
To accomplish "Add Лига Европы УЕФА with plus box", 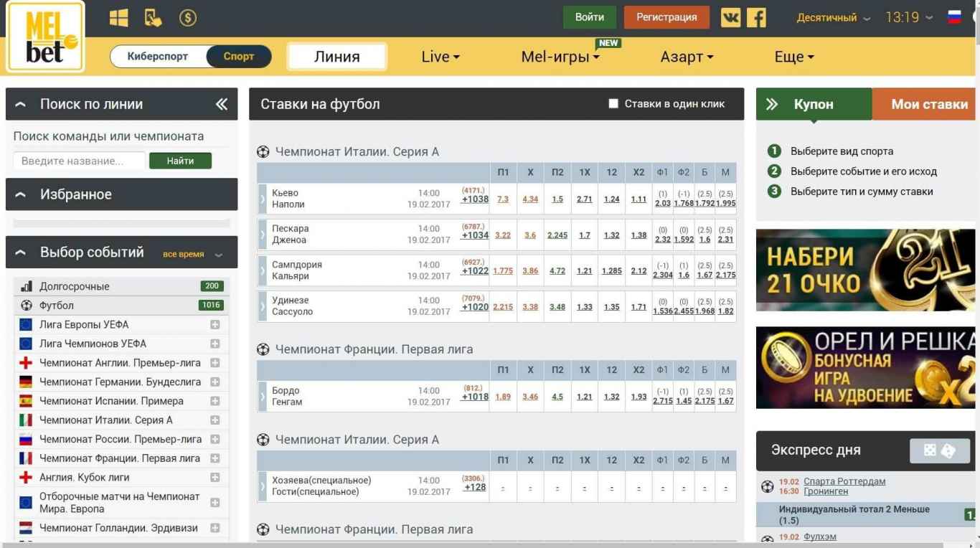I will tap(215, 324).
